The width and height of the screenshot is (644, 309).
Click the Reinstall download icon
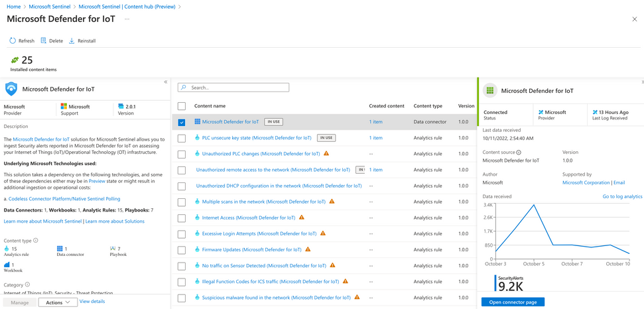point(72,40)
